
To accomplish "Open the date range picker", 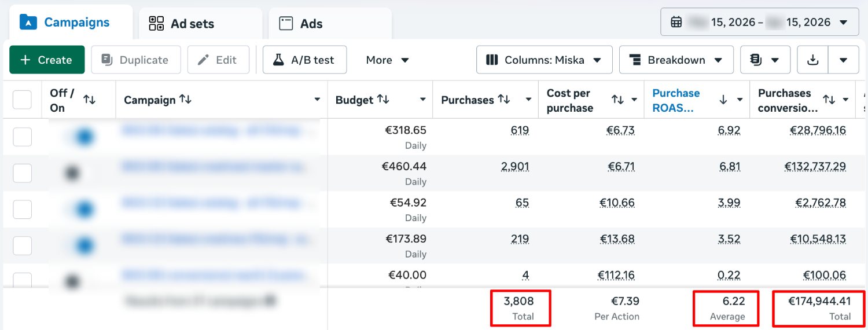I will pos(759,22).
